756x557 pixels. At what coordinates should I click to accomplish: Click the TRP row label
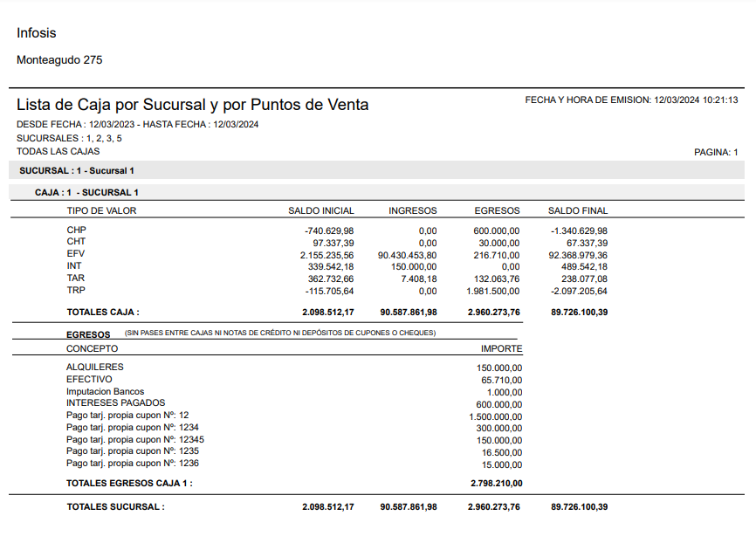[x=76, y=291]
